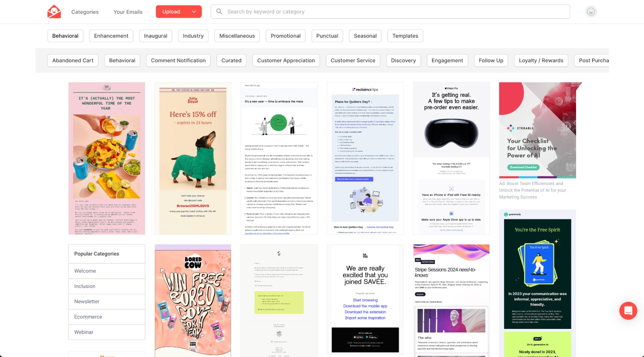Open the Categories menu
Screen dimensions: 644x357
click(85, 12)
